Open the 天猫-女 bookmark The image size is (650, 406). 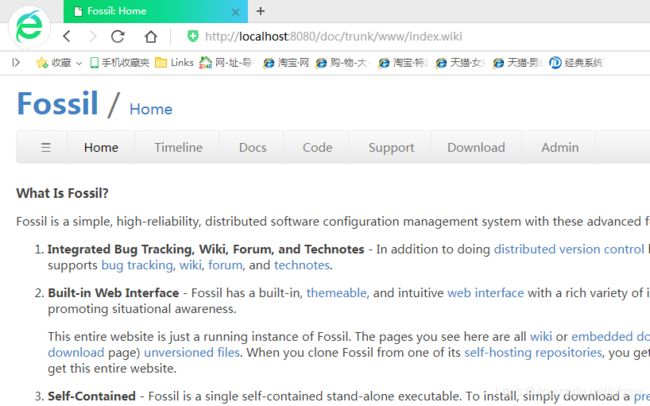[x=458, y=63]
